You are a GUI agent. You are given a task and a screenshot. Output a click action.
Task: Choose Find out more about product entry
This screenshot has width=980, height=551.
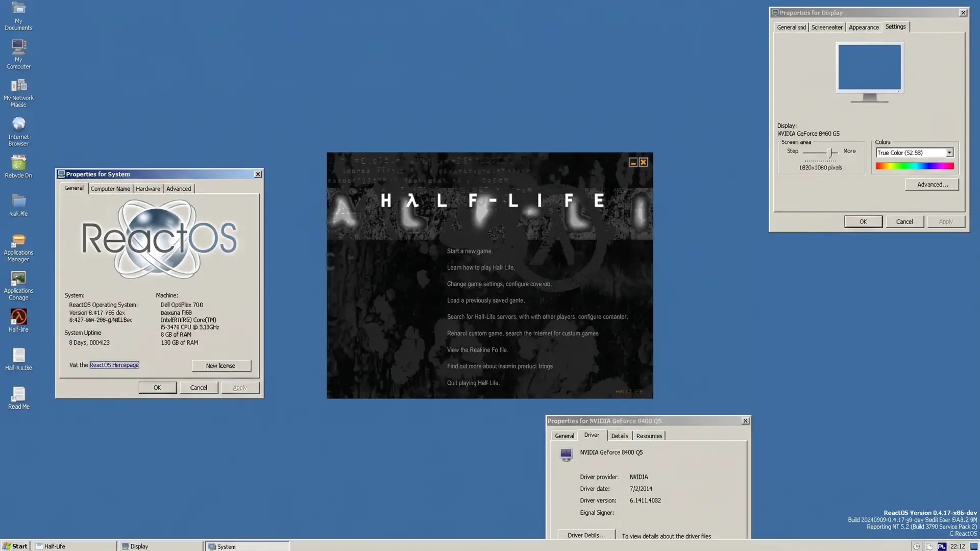500,366
